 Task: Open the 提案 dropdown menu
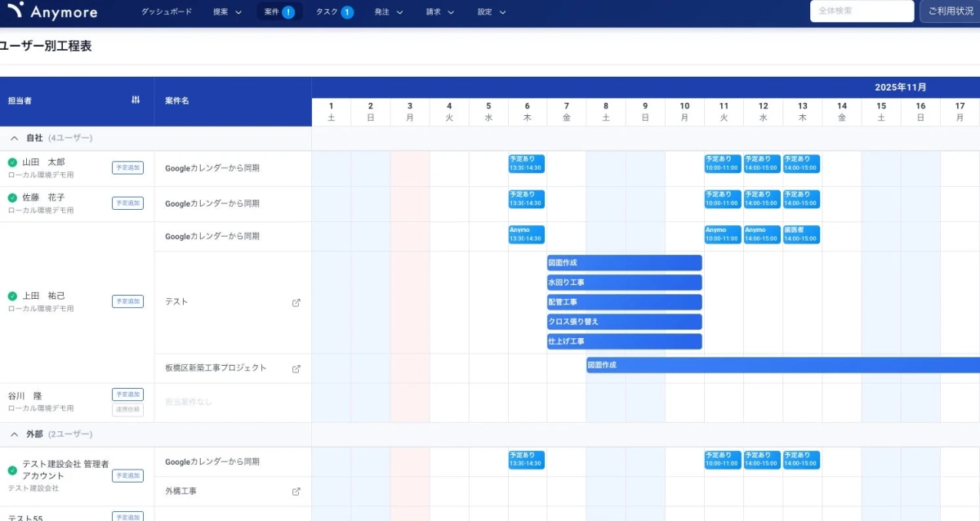pyautogui.click(x=227, y=12)
